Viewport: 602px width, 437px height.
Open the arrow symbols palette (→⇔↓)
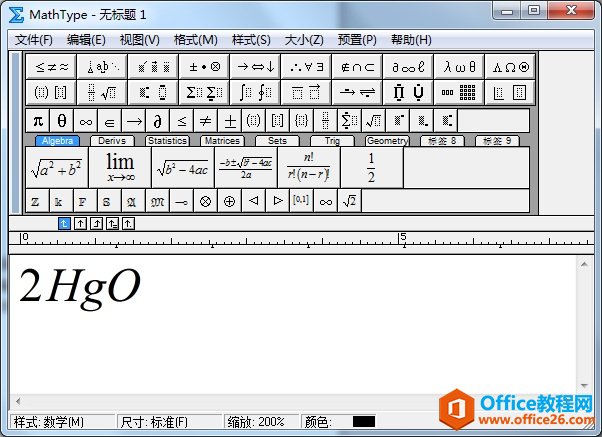pyautogui.click(x=255, y=67)
